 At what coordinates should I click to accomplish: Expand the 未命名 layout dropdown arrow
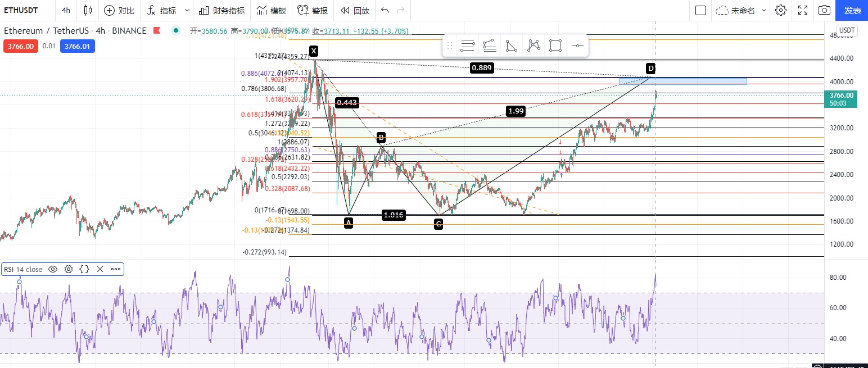(764, 10)
